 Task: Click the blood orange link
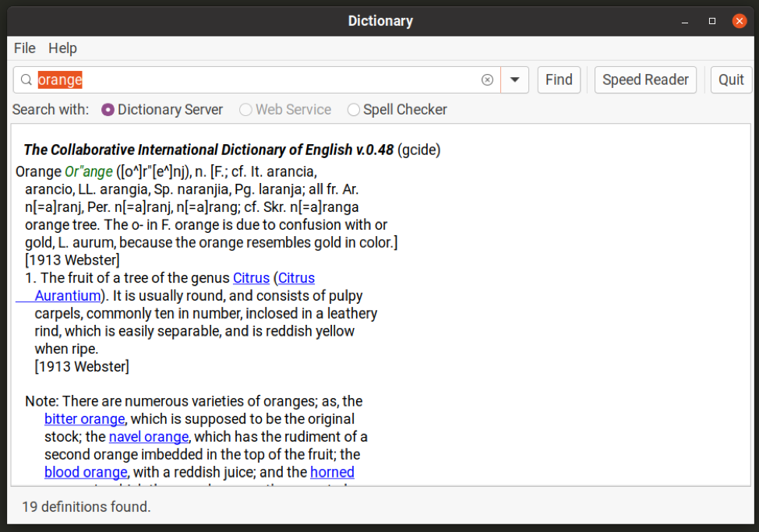point(86,472)
